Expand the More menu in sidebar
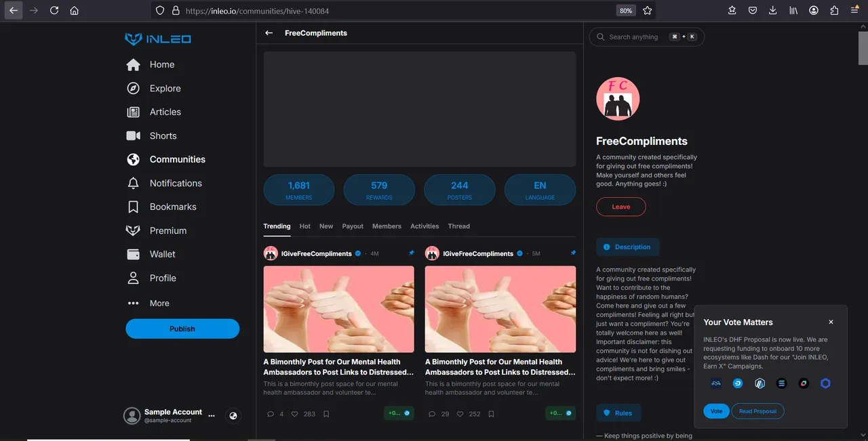 click(149, 303)
